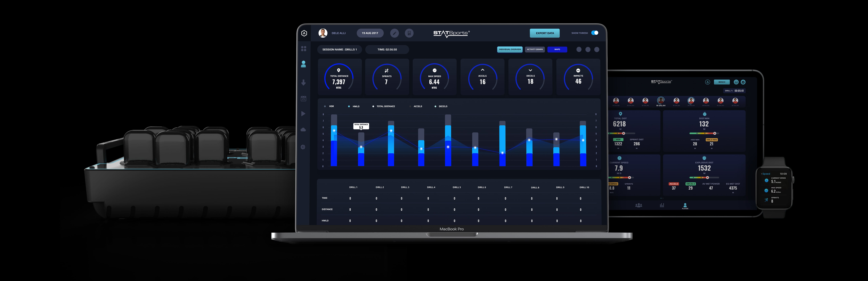
Task: Tap the EQ MET DIST value 4375
Action: (733, 188)
